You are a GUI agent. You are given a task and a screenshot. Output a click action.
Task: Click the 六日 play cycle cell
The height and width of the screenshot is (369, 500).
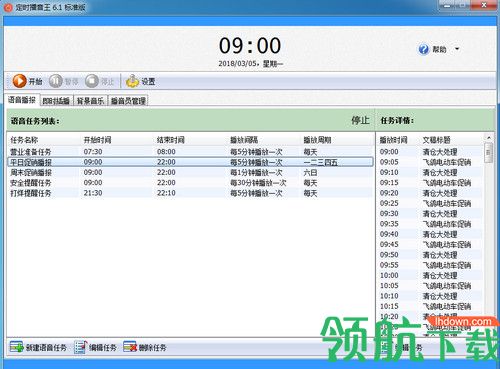point(310,173)
